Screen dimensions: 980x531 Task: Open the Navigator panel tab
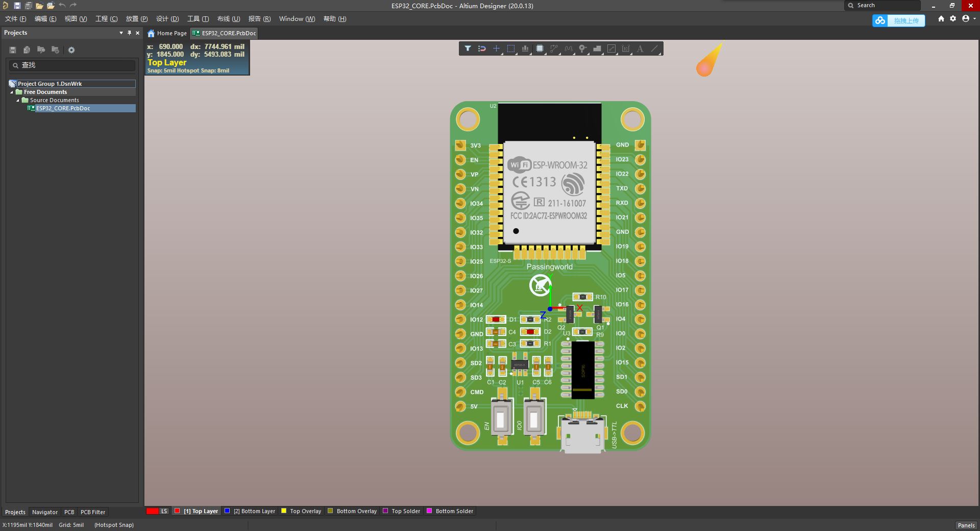(45, 512)
